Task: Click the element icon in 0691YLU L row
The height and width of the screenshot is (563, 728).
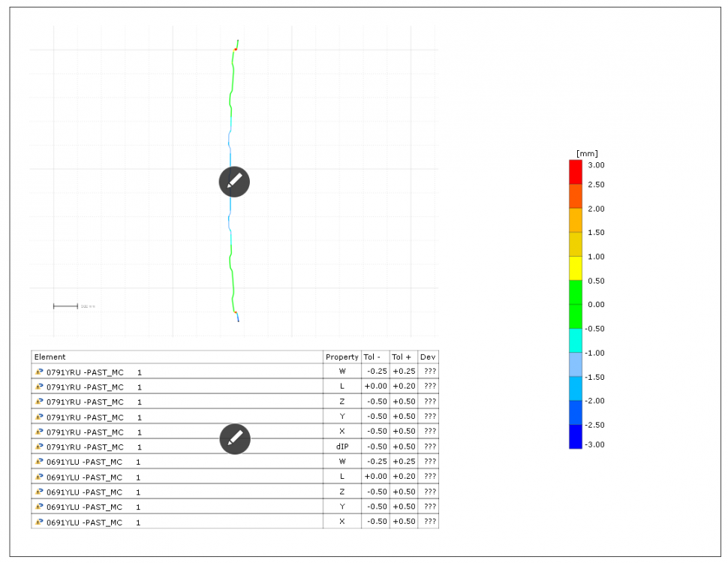Action: coord(39,477)
